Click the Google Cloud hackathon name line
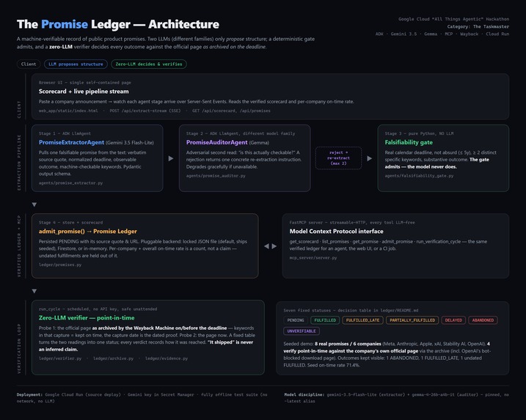The width and height of the screenshot is (526, 420). point(453,19)
